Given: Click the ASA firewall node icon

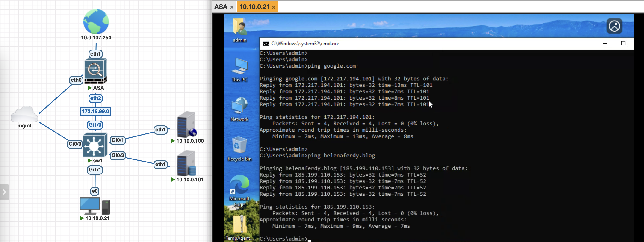Looking at the screenshot, I should 95,71.
